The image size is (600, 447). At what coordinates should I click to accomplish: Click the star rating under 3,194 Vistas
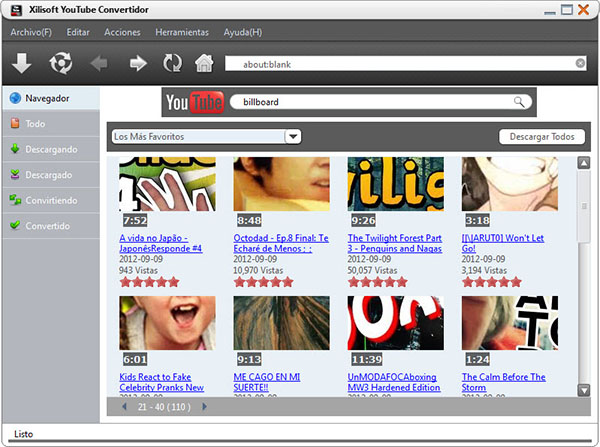point(492,282)
